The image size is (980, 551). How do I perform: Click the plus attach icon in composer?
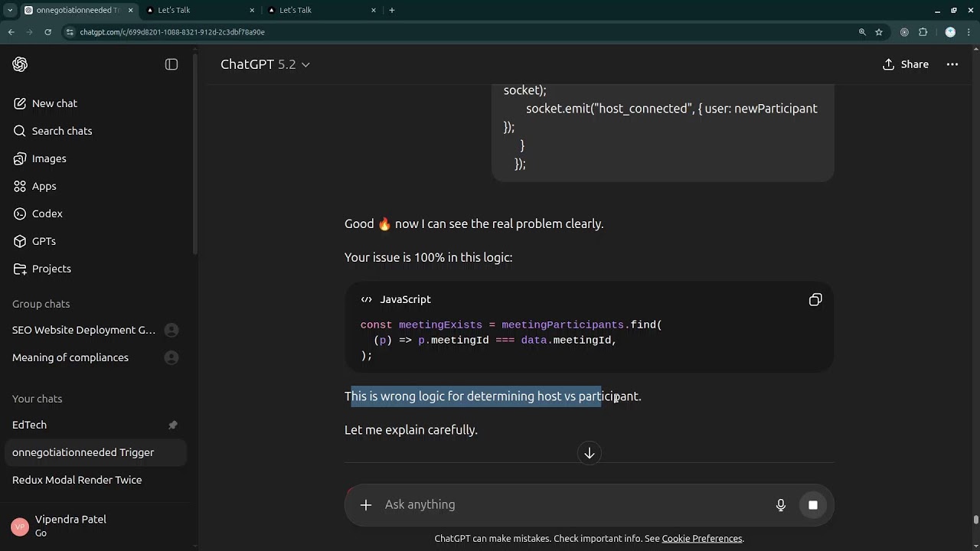(366, 504)
